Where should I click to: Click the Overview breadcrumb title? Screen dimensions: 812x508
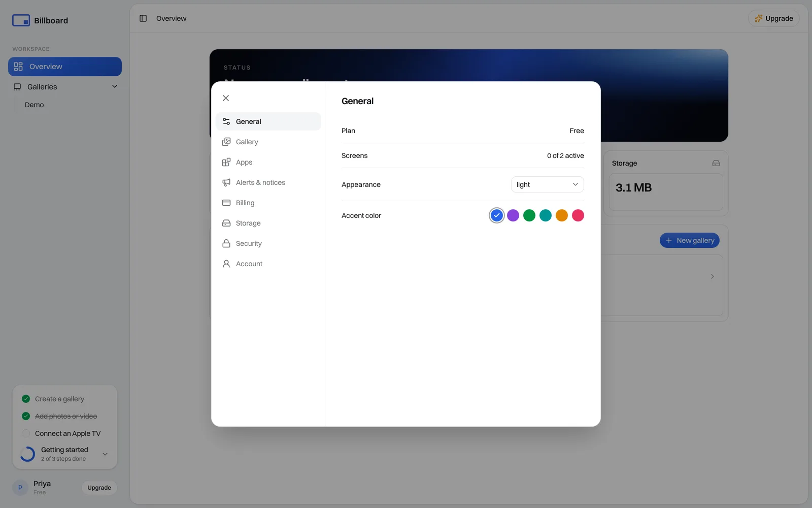(x=171, y=18)
